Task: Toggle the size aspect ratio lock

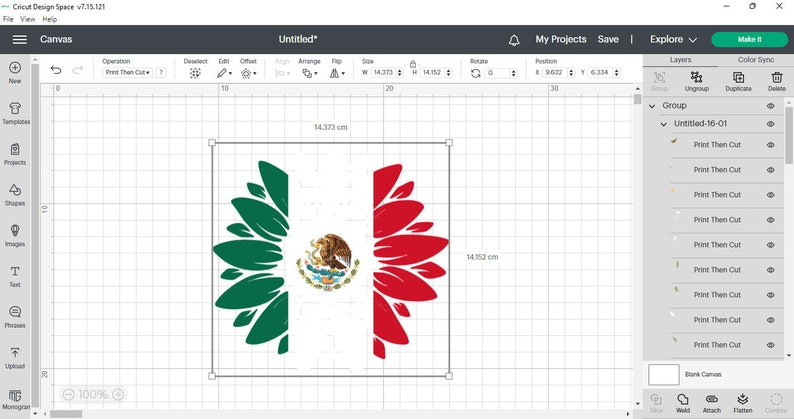Action: (x=413, y=62)
